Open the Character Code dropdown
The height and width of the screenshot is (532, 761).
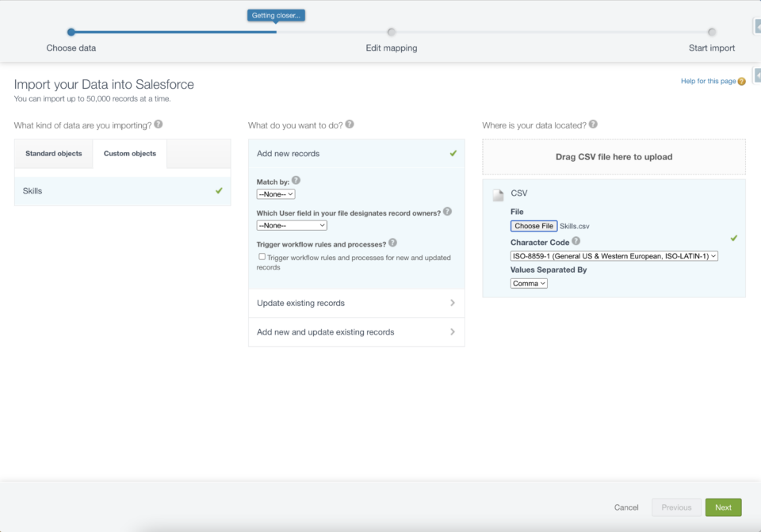pos(614,256)
